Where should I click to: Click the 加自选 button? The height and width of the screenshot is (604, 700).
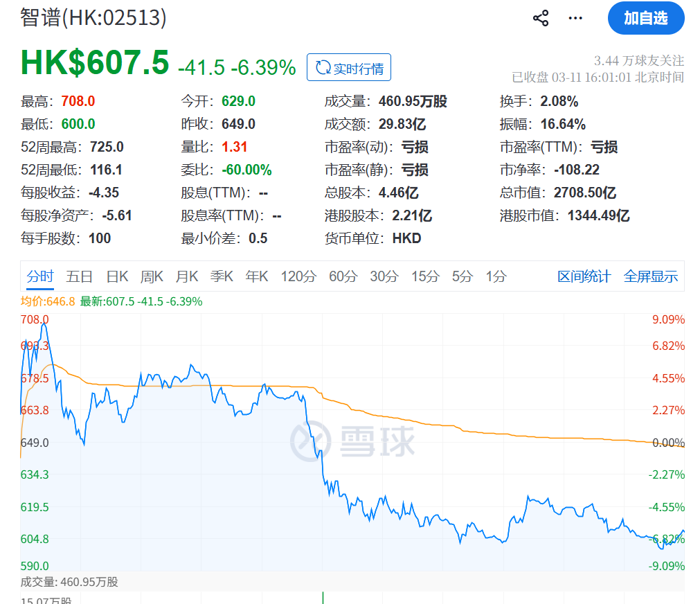click(645, 18)
